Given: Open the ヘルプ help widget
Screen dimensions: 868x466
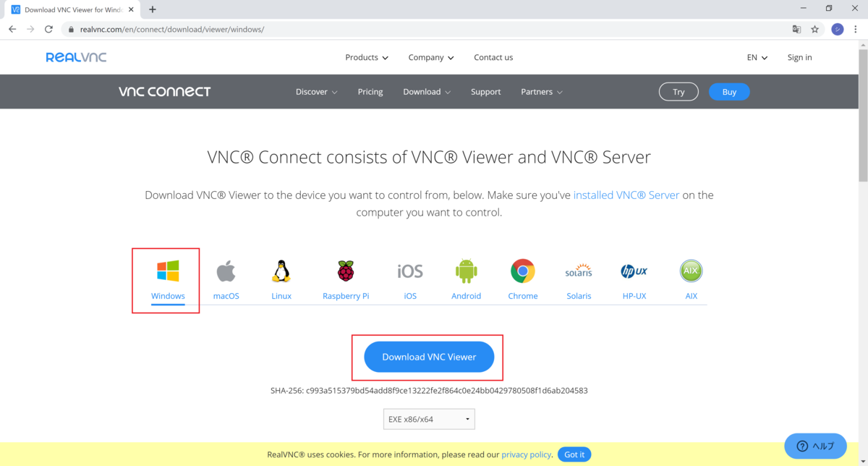Looking at the screenshot, I should coord(815,446).
